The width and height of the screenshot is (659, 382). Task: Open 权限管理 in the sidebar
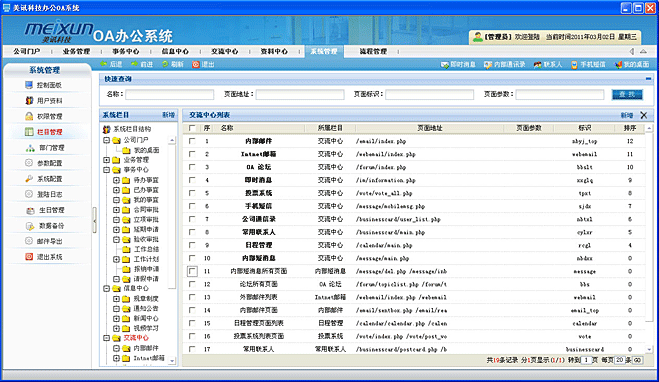(44, 116)
